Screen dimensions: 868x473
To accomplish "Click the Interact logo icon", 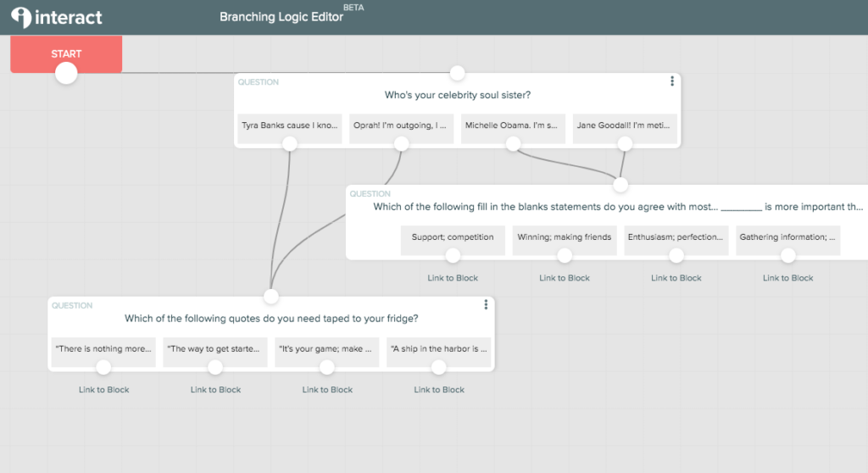I will click(21, 17).
